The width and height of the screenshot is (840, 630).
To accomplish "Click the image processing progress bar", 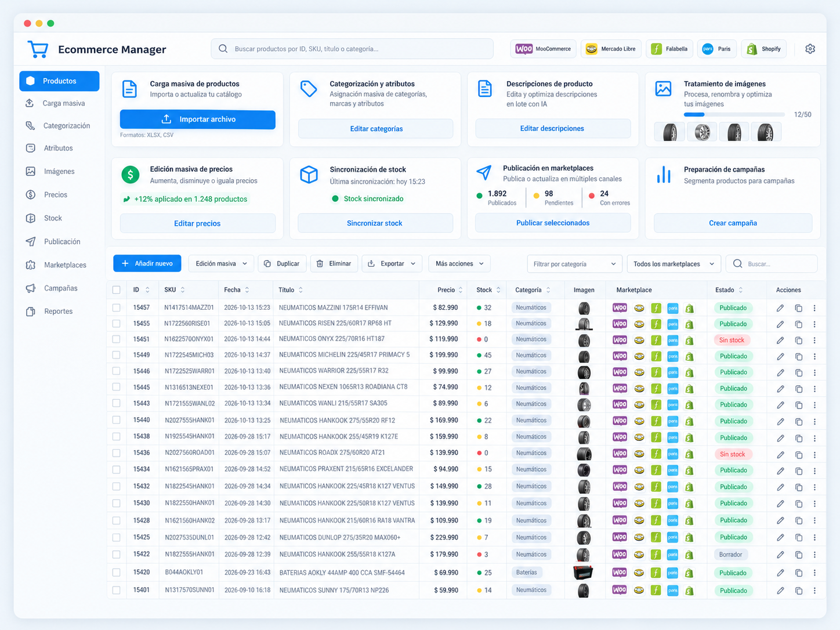I will tap(734, 115).
